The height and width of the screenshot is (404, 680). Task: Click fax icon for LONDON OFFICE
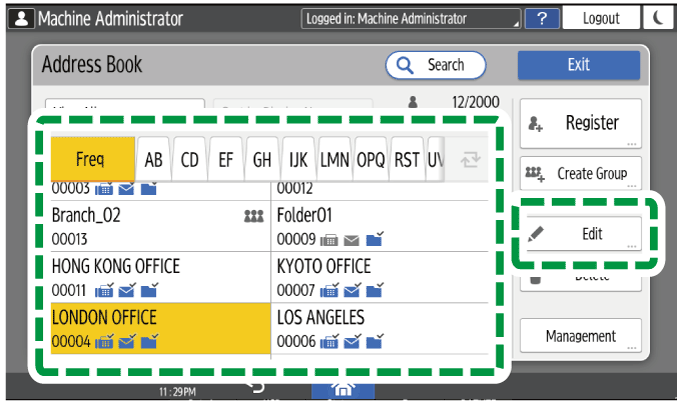[x=104, y=342]
